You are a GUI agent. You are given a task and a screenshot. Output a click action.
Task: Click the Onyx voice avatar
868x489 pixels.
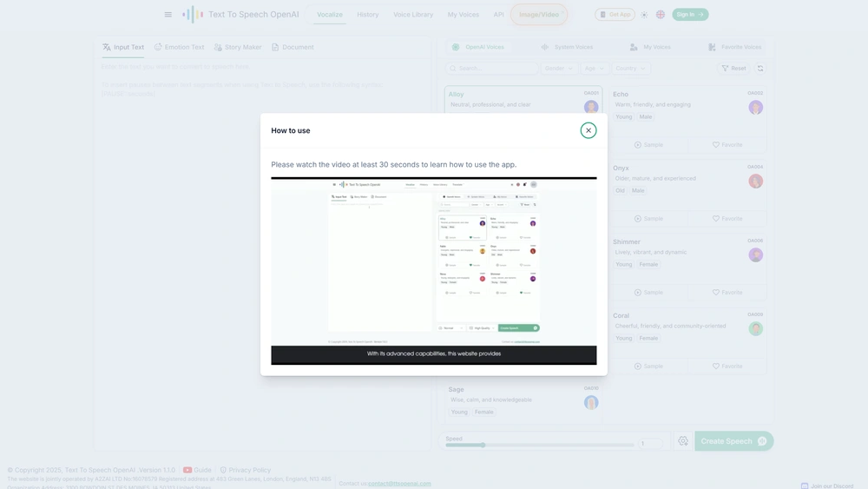click(756, 181)
